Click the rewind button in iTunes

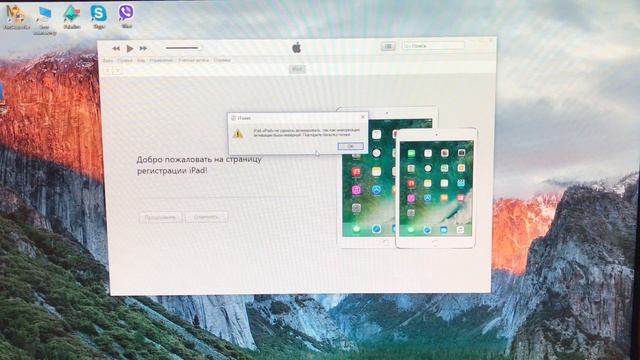[x=116, y=49]
